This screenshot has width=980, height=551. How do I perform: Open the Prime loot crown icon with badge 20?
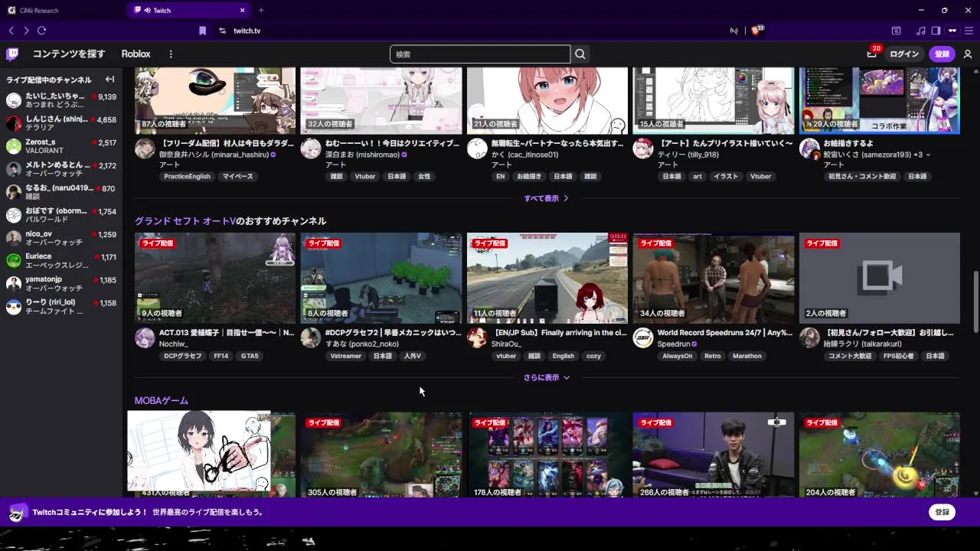click(871, 54)
